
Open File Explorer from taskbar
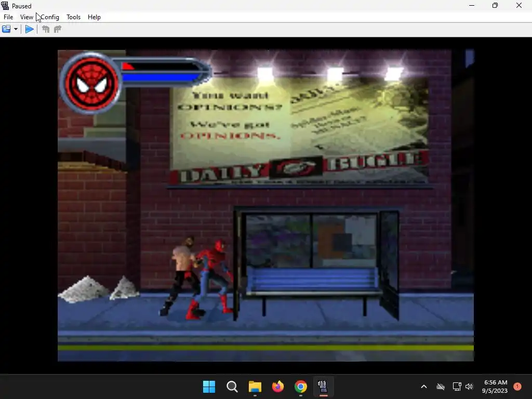click(255, 387)
